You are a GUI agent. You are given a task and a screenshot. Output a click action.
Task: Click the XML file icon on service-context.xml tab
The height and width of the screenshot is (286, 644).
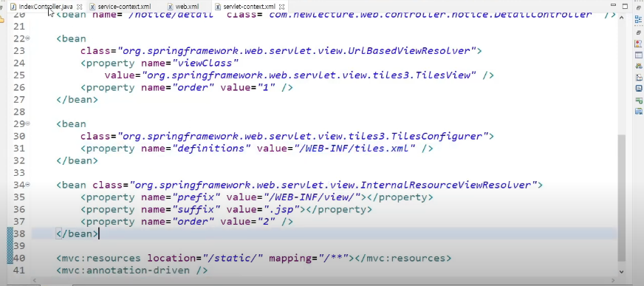(x=92, y=7)
